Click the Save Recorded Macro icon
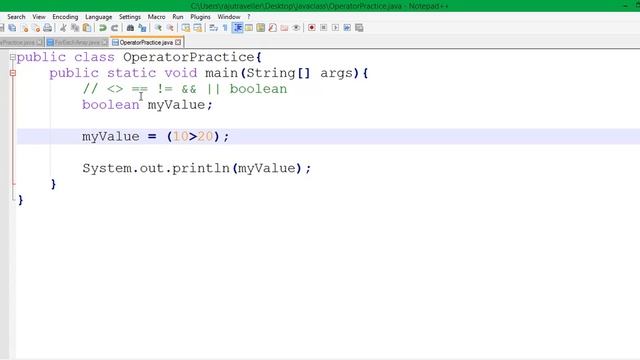This screenshot has width=640, height=360. [x=359, y=28]
